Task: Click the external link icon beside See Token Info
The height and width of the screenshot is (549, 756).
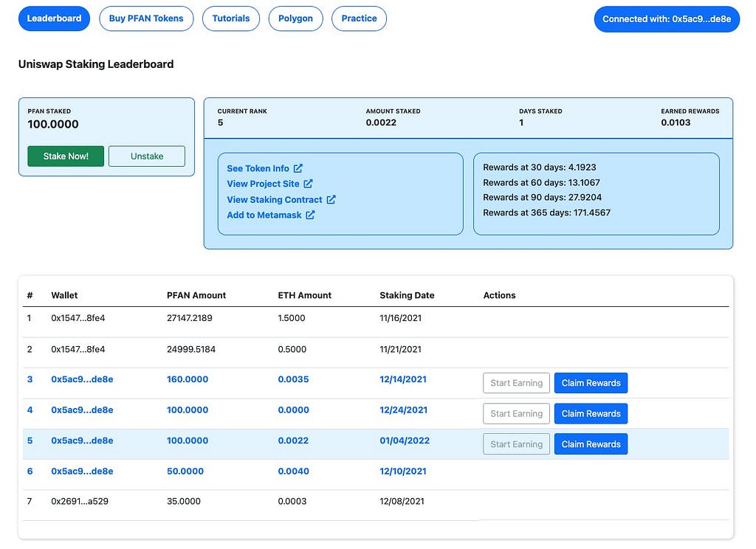Action: [298, 168]
